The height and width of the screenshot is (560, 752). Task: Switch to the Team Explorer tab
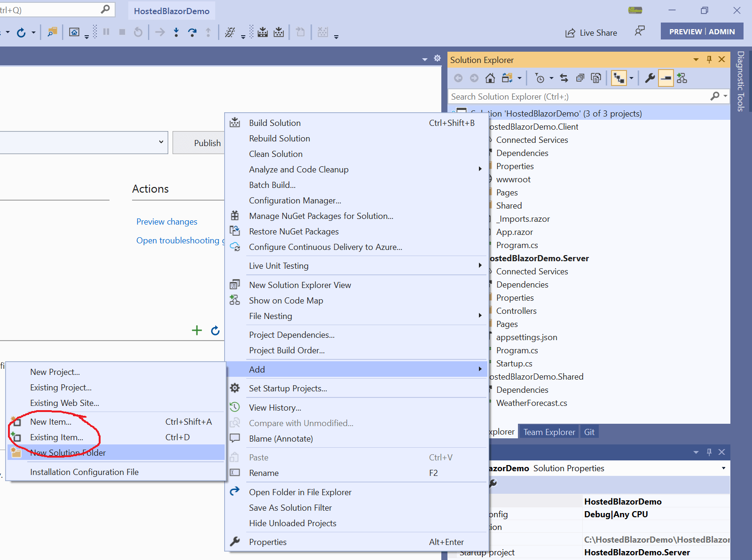(549, 432)
